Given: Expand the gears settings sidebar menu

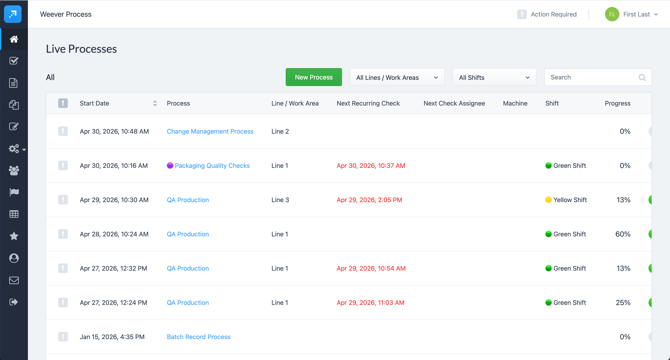Looking at the screenshot, I should point(17,149).
